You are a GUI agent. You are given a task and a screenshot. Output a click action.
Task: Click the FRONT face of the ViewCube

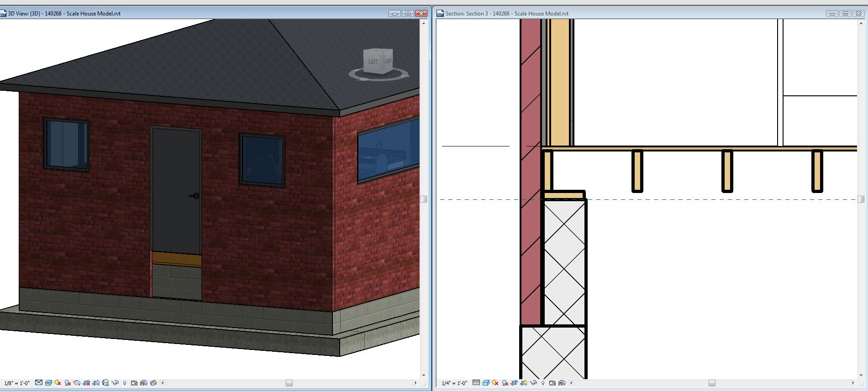(388, 60)
